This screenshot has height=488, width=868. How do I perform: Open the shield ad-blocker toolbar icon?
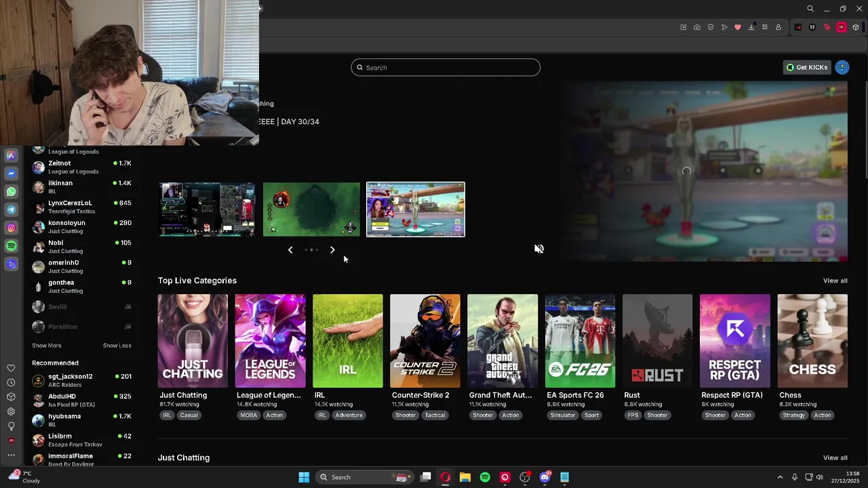[711, 27]
